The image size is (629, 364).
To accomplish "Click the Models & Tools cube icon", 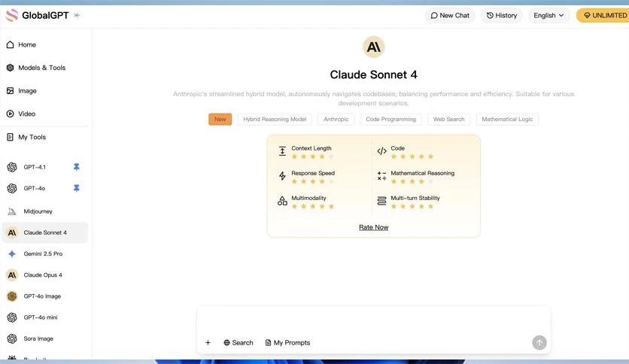I will 10,68.
